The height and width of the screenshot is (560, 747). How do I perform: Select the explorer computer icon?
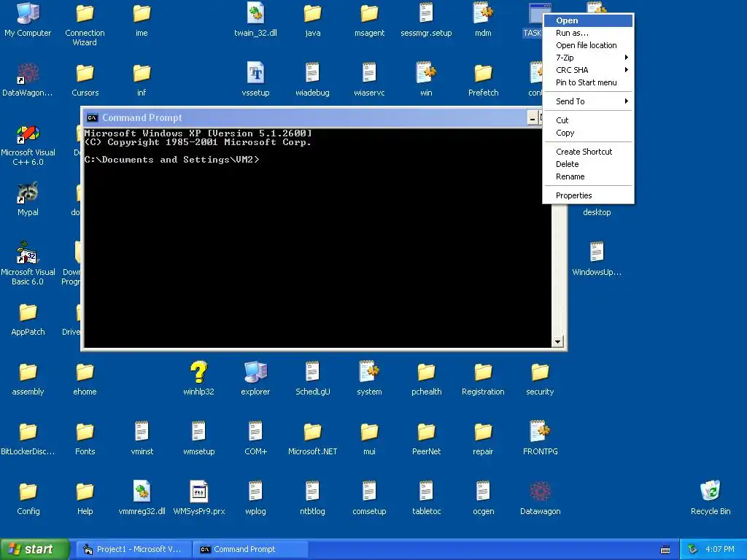[x=255, y=373]
